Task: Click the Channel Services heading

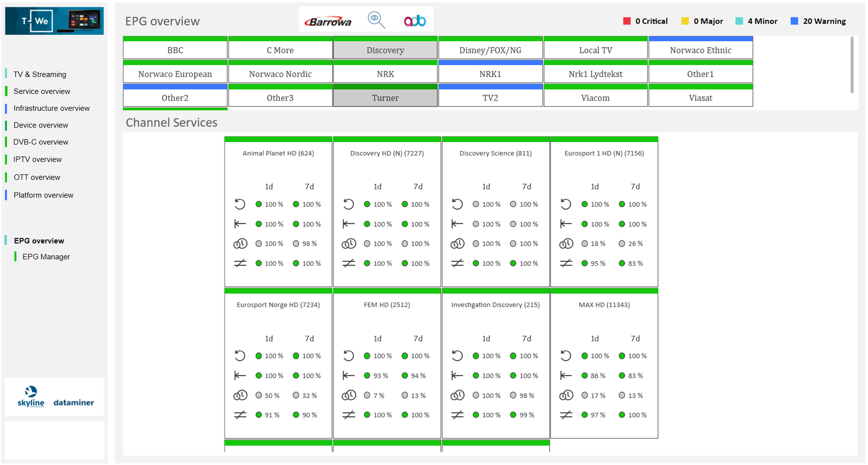Action: pos(171,122)
